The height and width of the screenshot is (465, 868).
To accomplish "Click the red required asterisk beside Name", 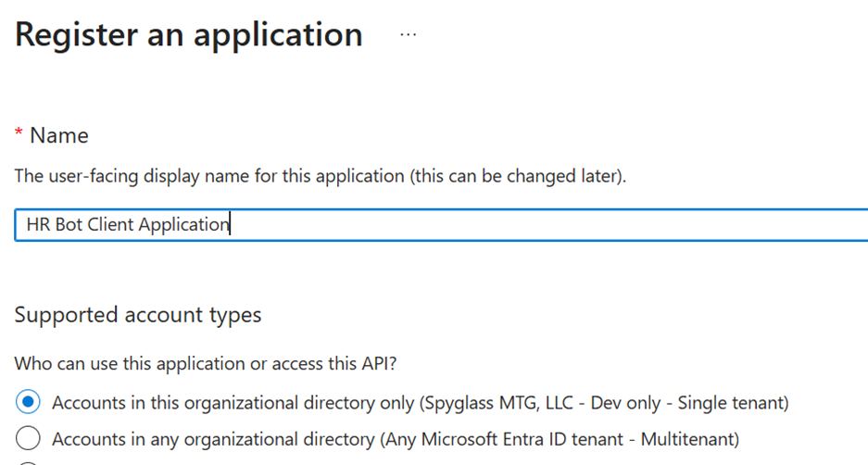I will point(19,135).
